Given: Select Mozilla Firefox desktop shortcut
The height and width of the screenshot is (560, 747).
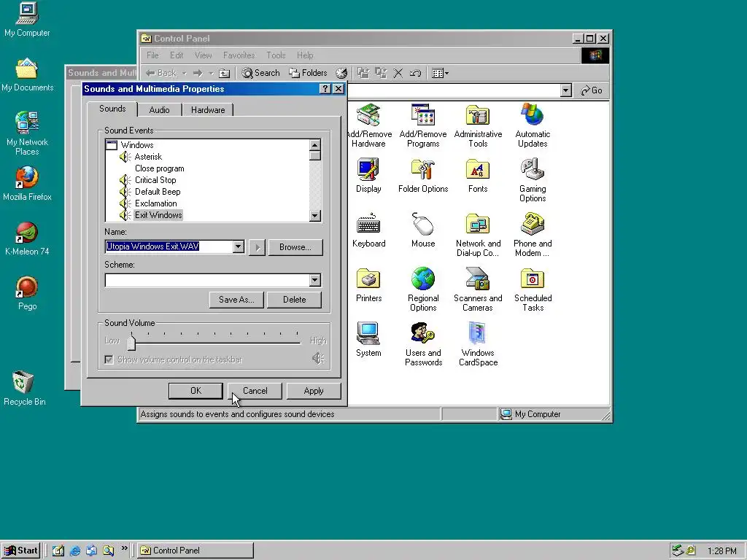Looking at the screenshot, I should coord(27,183).
